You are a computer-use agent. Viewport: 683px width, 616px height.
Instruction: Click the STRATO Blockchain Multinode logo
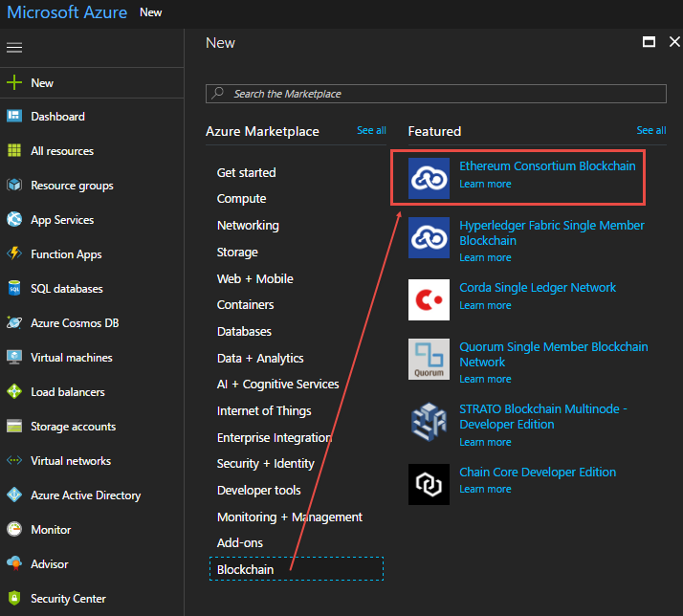pos(429,421)
